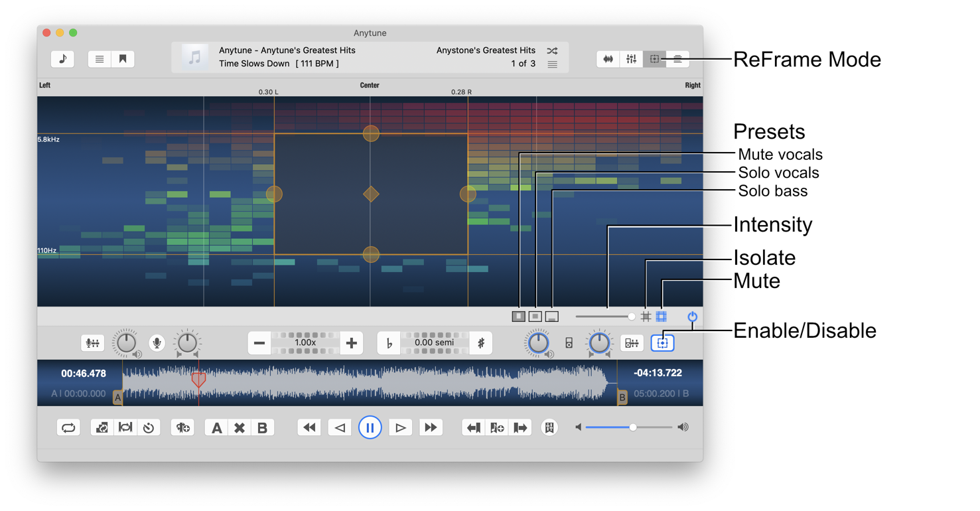Image resolution: width=980 pixels, height=511 pixels.
Task: Switch to the lyrics text view
Action: [677, 59]
